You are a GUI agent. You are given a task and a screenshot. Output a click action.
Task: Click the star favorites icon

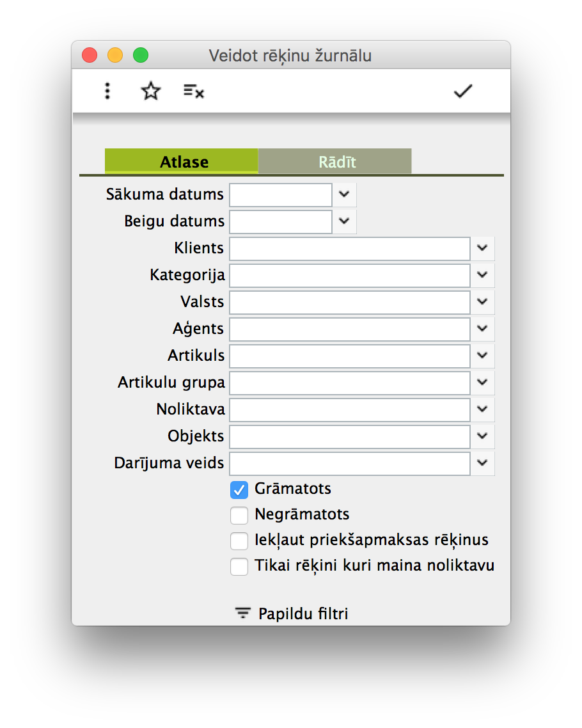pos(150,91)
